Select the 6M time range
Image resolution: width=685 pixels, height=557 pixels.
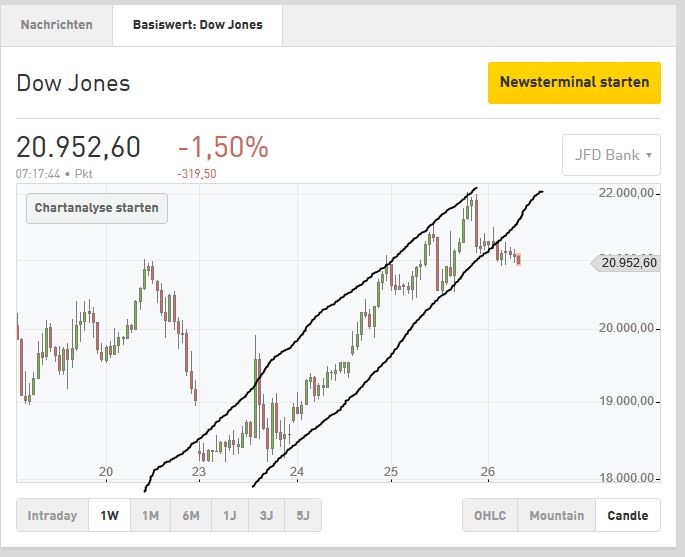click(x=190, y=516)
